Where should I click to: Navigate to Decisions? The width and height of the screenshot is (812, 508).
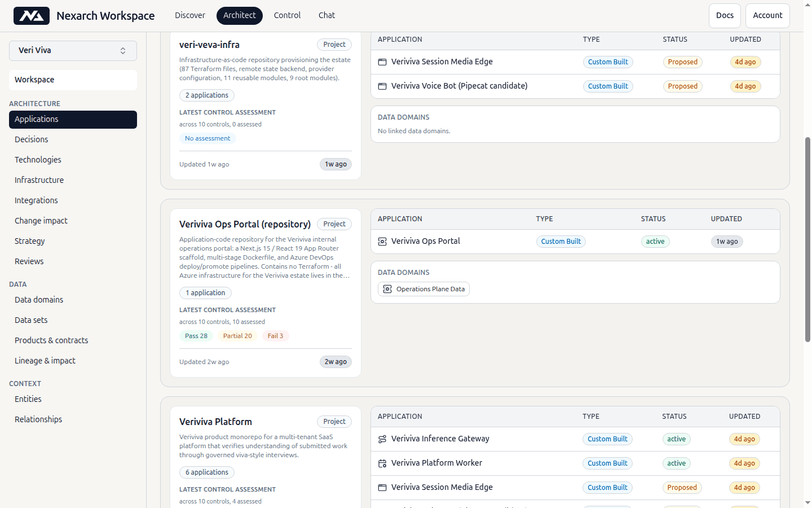click(x=73, y=140)
